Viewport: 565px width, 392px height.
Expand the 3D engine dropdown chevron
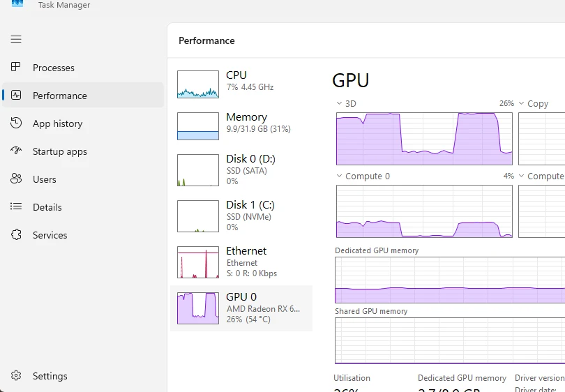[x=339, y=103]
